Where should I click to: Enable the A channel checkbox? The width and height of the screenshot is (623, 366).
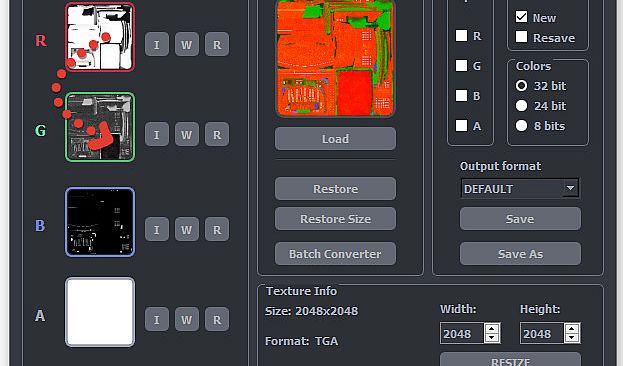click(461, 126)
